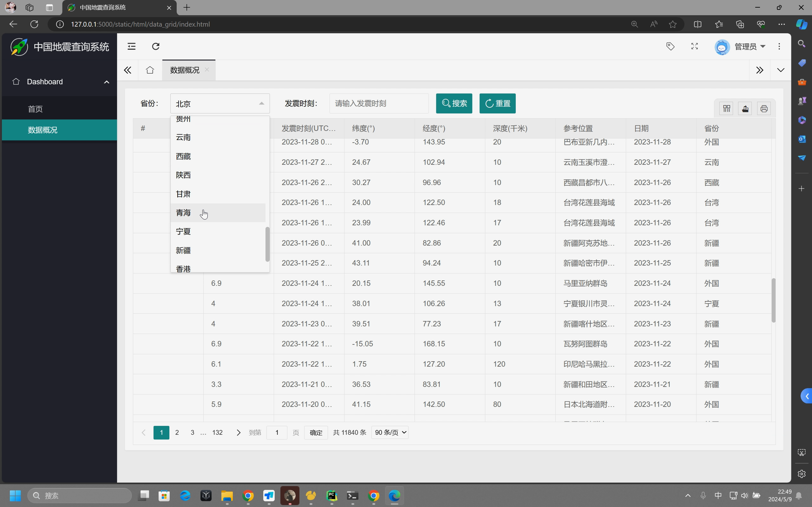812x507 pixels.
Task: Click the province dropdown list scrollbar
Action: click(267, 244)
